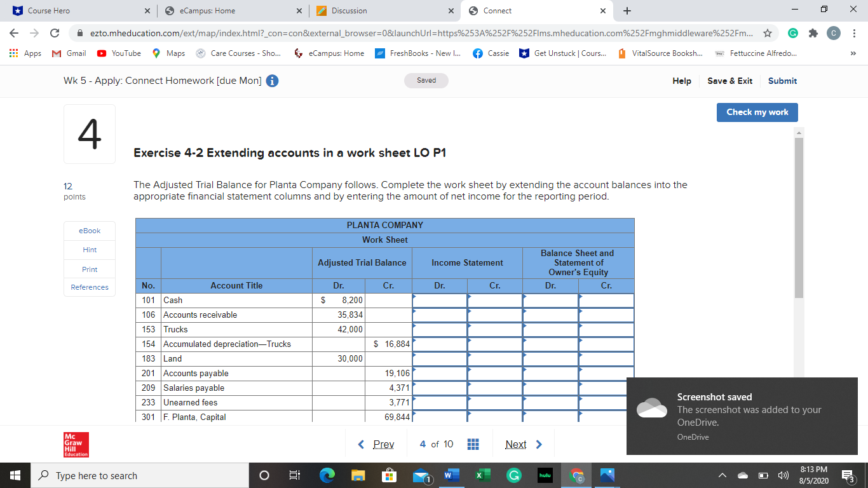Screen dimensions: 868x488
Task: Click the assignment info icon
Action: pyautogui.click(x=272, y=81)
